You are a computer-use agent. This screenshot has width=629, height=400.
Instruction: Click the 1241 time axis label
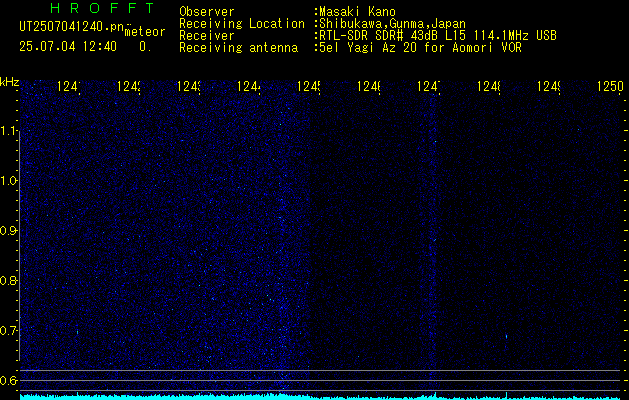[x=69, y=86]
